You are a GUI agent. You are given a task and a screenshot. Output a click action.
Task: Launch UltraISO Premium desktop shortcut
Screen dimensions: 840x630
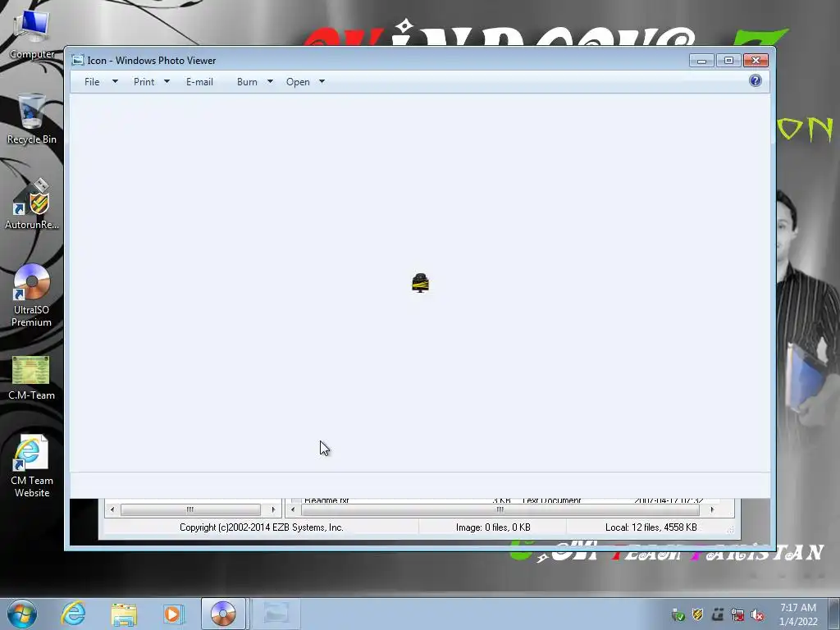coord(32,295)
